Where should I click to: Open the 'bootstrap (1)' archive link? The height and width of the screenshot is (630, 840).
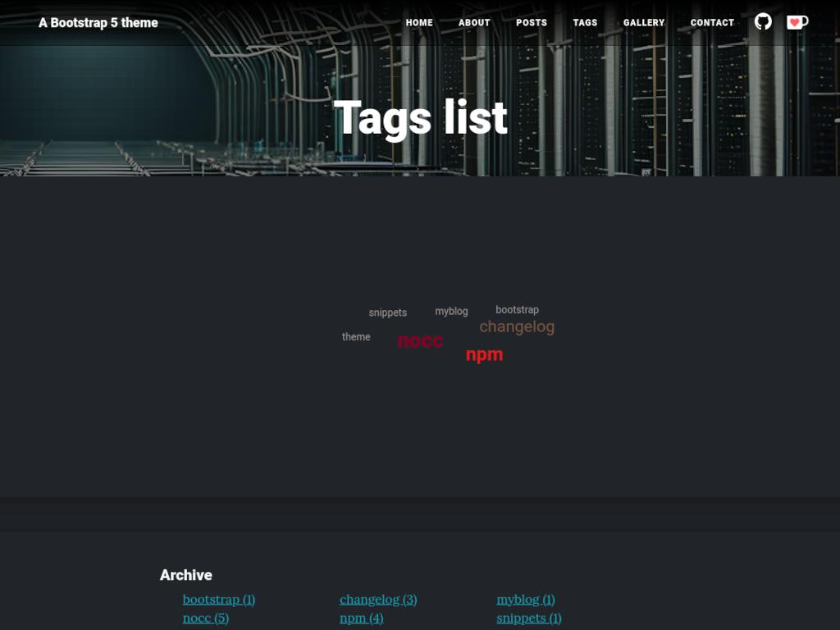click(218, 599)
